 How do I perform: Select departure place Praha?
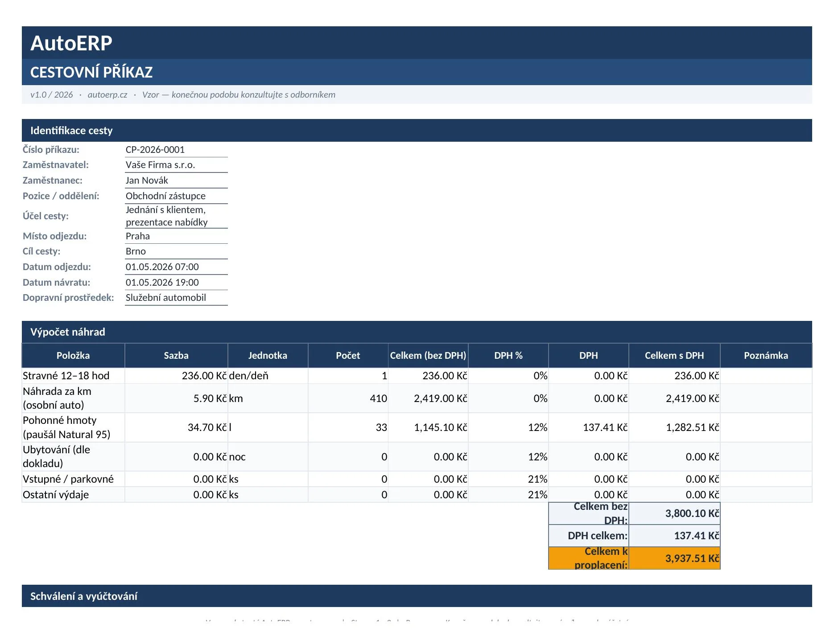176,236
